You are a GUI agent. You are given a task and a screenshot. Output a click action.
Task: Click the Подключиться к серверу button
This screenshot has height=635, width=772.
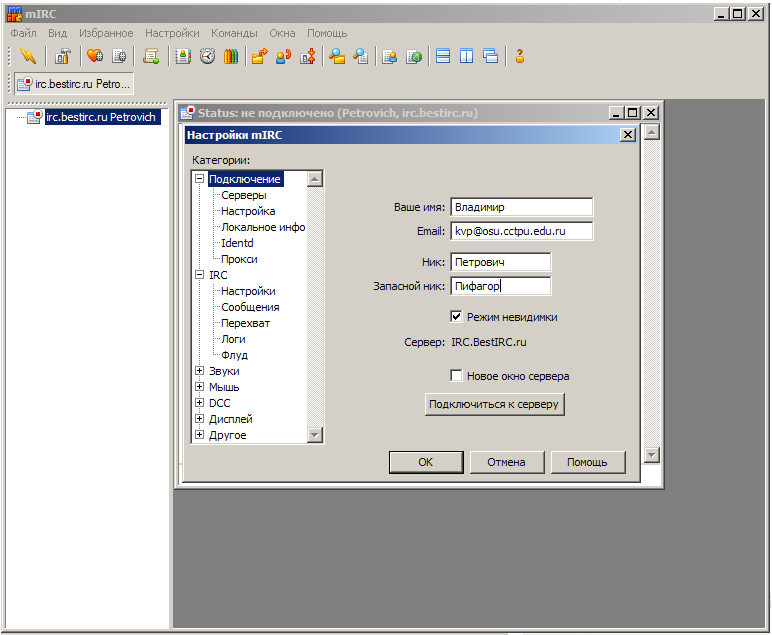pos(494,404)
